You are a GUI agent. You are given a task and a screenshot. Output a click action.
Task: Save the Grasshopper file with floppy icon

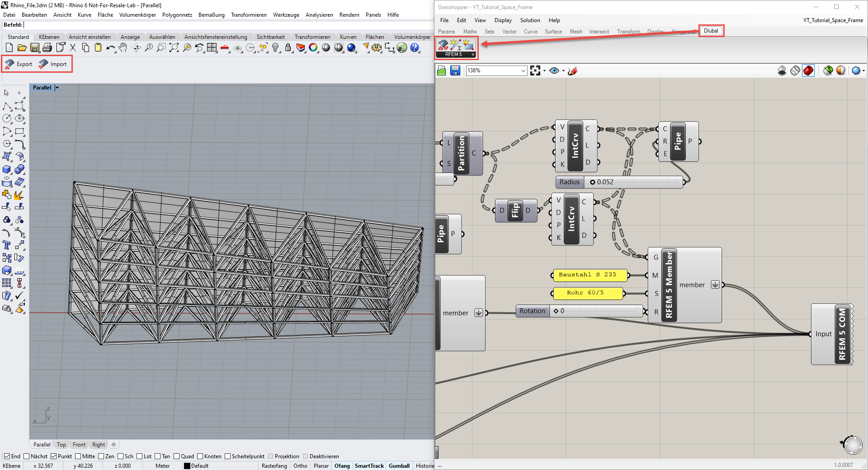pyautogui.click(x=455, y=70)
